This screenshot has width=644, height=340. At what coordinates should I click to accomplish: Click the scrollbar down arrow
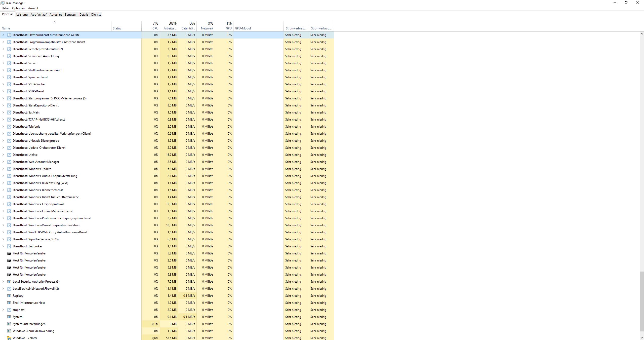(x=642, y=338)
